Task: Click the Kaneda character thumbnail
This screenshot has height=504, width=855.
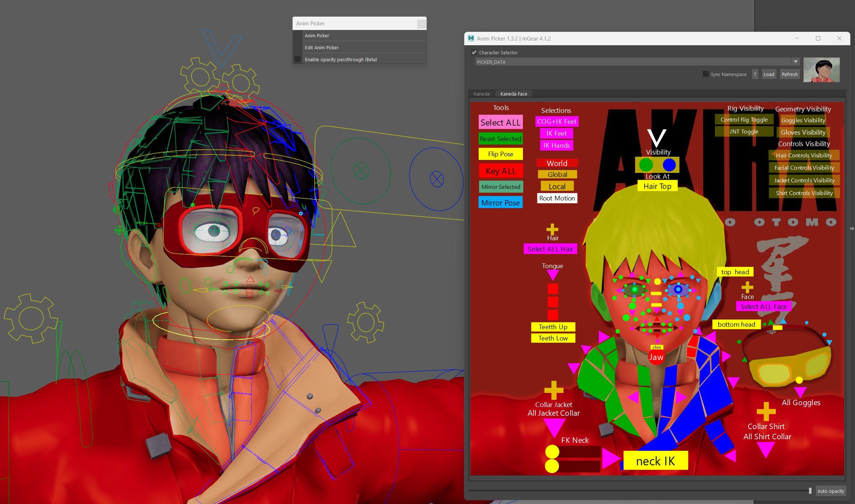Action: pos(821,70)
